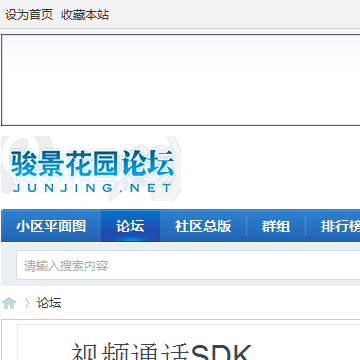
Task: Go to 社区总版 in navigation
Action: (x=203, y=226)
